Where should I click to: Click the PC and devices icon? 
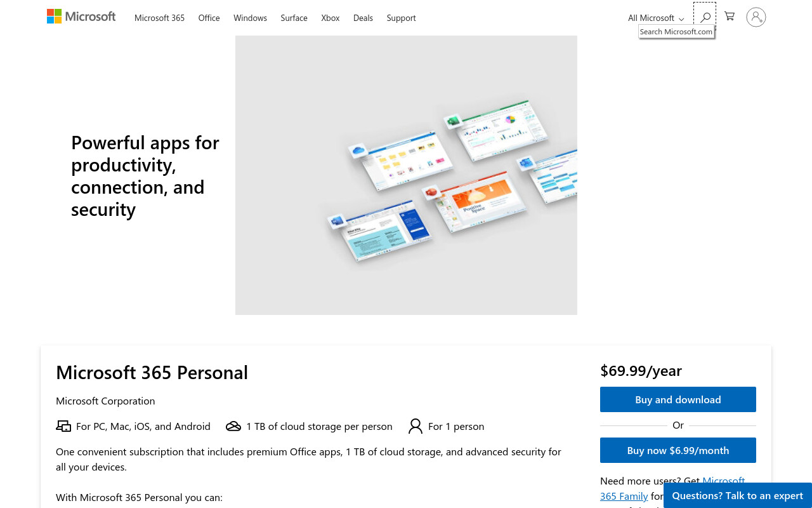click(63, 426)
